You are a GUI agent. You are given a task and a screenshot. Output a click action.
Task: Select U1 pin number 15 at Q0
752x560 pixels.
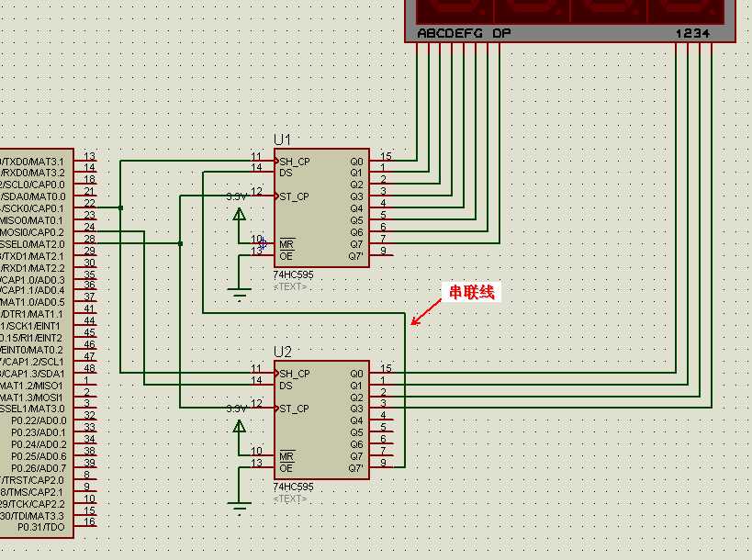(386, 156)
